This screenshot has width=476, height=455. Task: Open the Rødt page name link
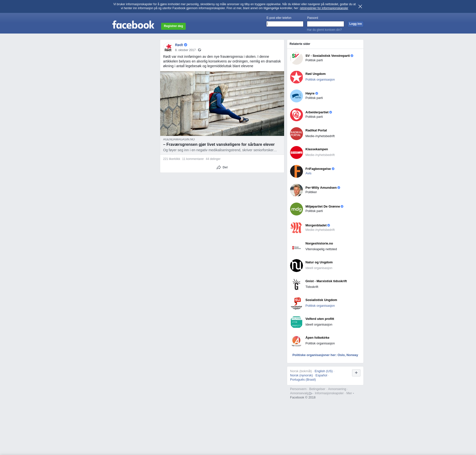179,45
